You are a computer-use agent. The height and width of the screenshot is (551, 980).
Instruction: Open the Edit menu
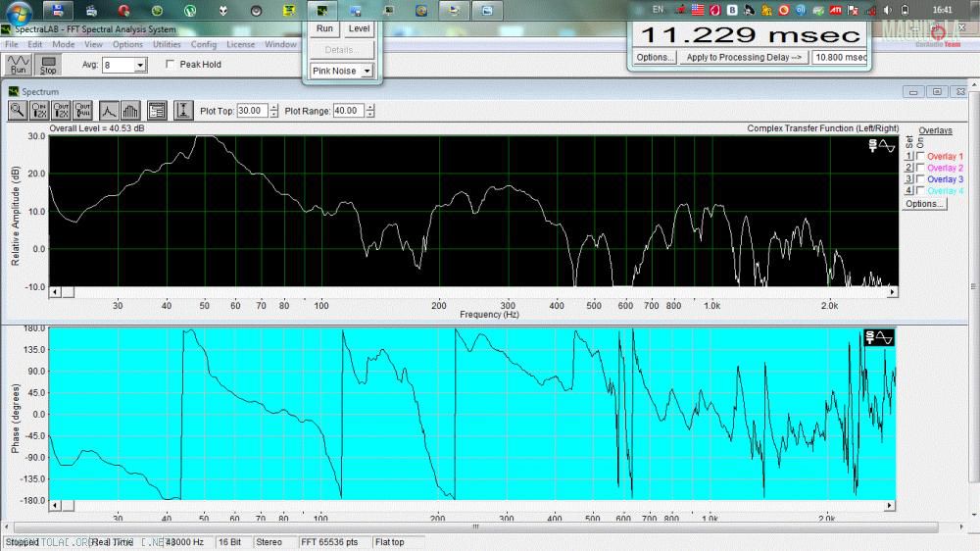click(34, 44)
